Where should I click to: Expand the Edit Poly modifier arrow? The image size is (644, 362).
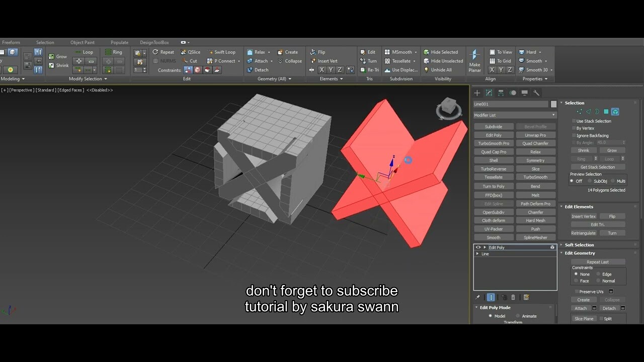485,247
